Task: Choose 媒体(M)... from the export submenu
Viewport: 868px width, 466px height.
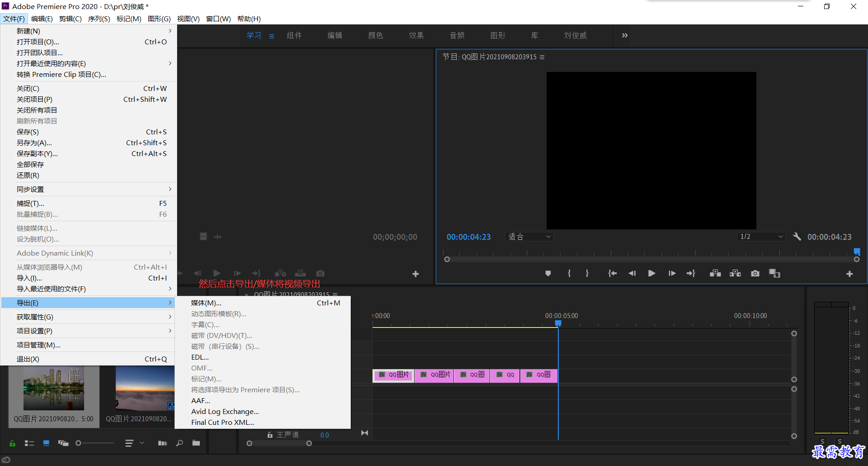Action: coord(263,303)
